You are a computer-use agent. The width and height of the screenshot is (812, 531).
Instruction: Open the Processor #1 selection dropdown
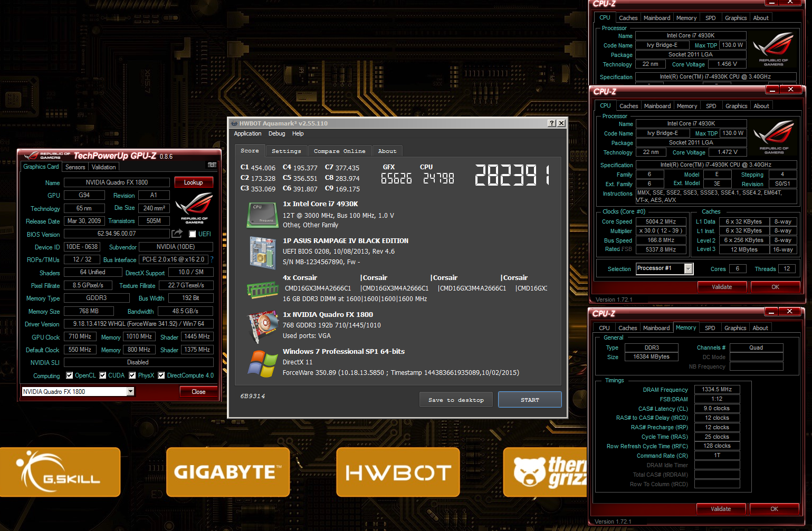coord(688,269)
